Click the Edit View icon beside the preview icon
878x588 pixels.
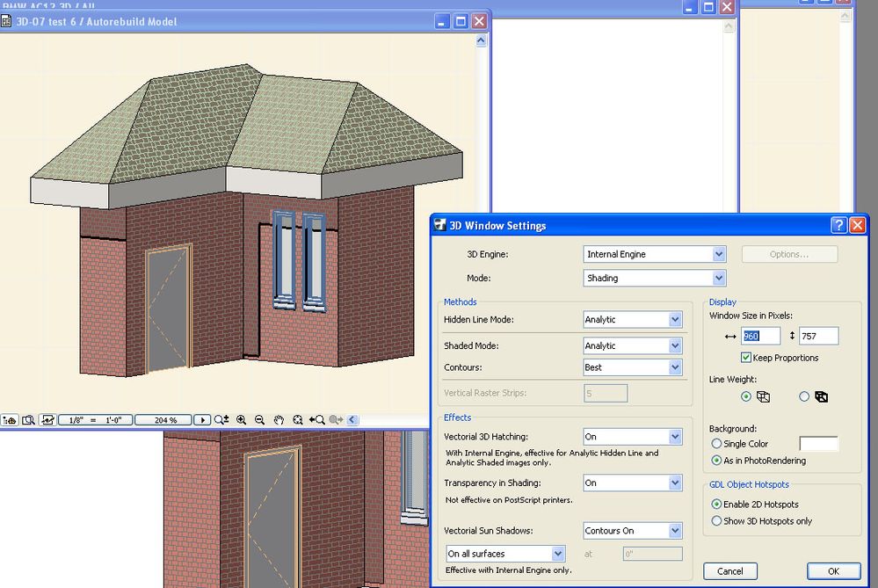click(x=46, y=419)
